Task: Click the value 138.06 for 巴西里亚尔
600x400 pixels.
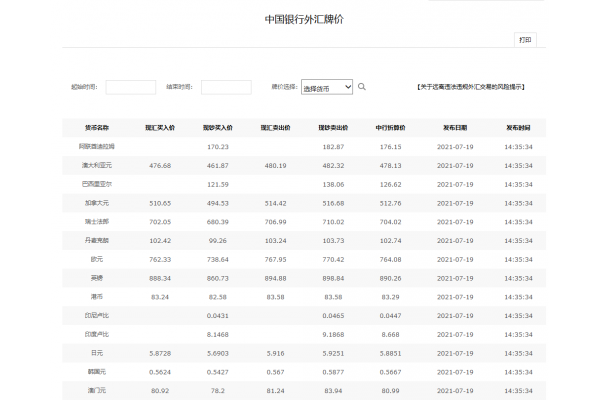Action: (333, 184)
